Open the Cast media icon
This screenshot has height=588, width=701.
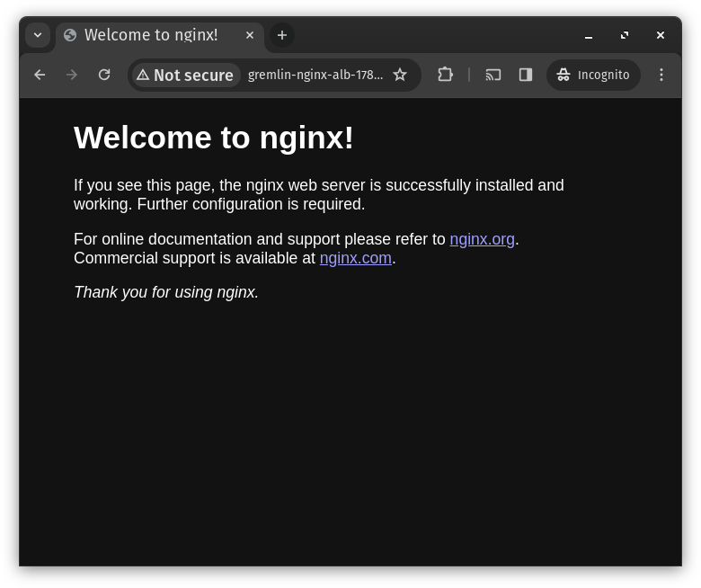(492, 75)
